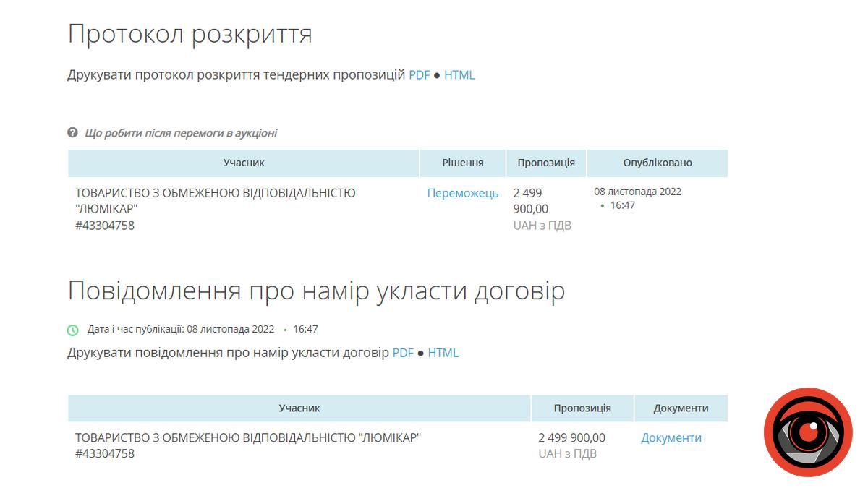Click the 'Повідомлення про намір укласти договір' heading
This screenshot has height=488, width=868.
coord(316,291)
